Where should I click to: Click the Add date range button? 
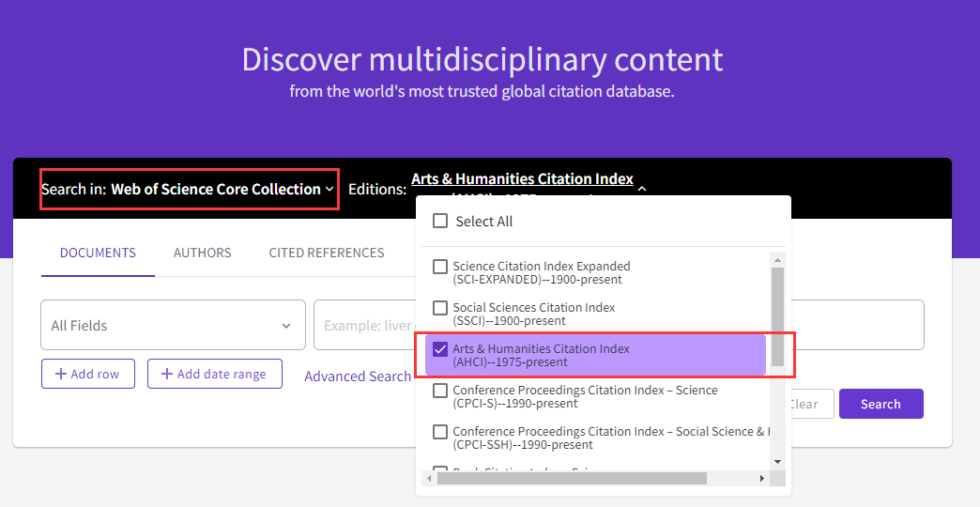tap(215, 374)
